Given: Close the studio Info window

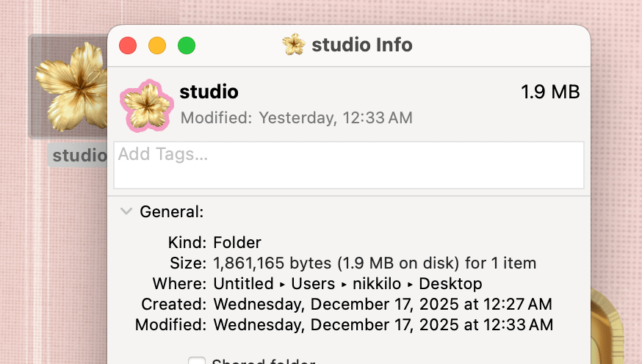Looking at the screenshot, I should 128,45.
